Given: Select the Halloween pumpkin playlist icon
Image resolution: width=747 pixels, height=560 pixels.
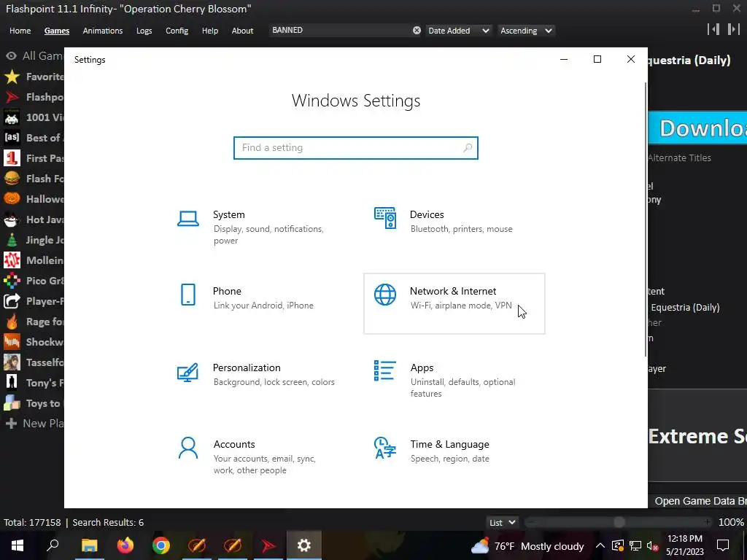Looking at the screenshot, I should (x=12, y=198).
